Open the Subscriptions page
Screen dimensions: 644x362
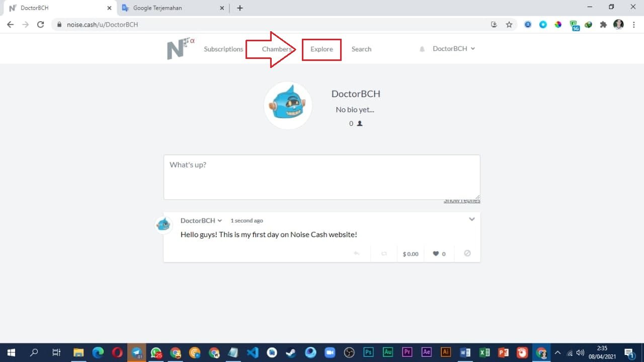pos(223,49)
